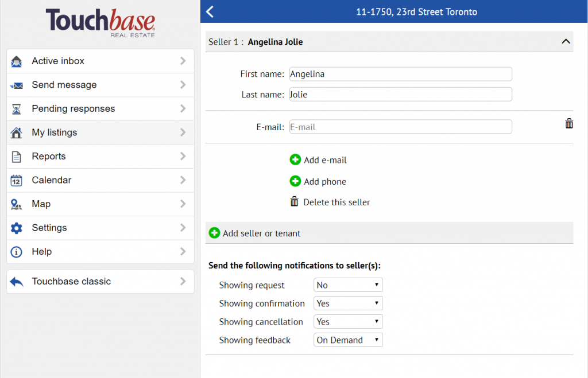Click the green plus icon for Add phone

click(x=295, y=181)
